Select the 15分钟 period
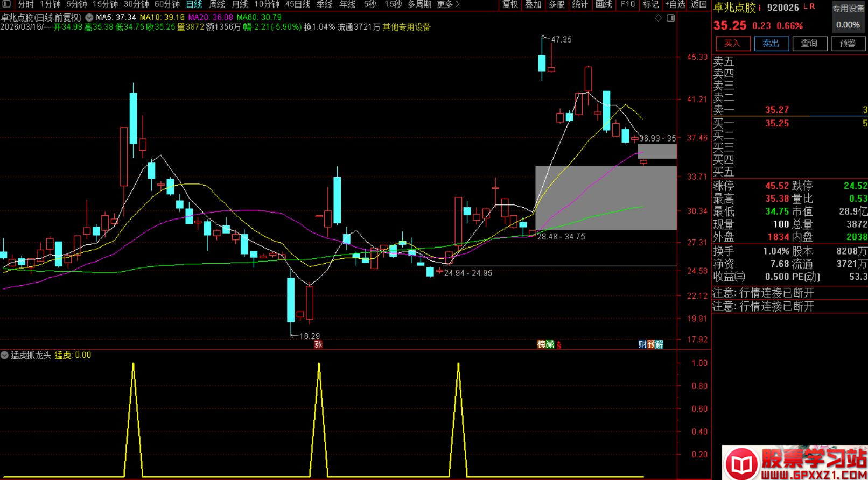This screenshot has width=868, height=480. (x=105, y=4)
